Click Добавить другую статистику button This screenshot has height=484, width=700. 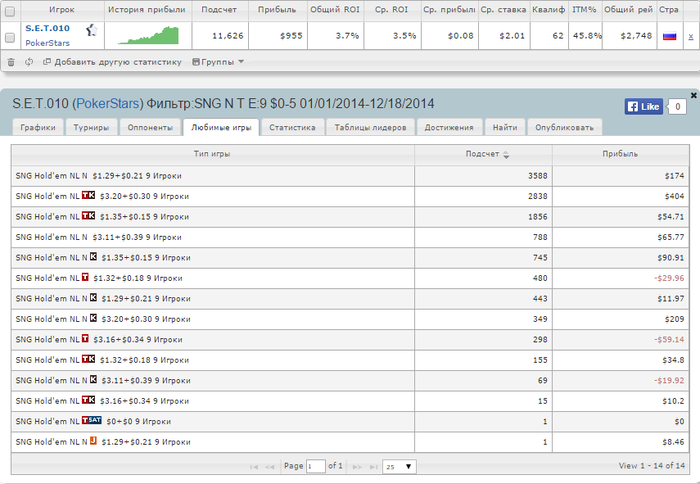pos(112,62)
